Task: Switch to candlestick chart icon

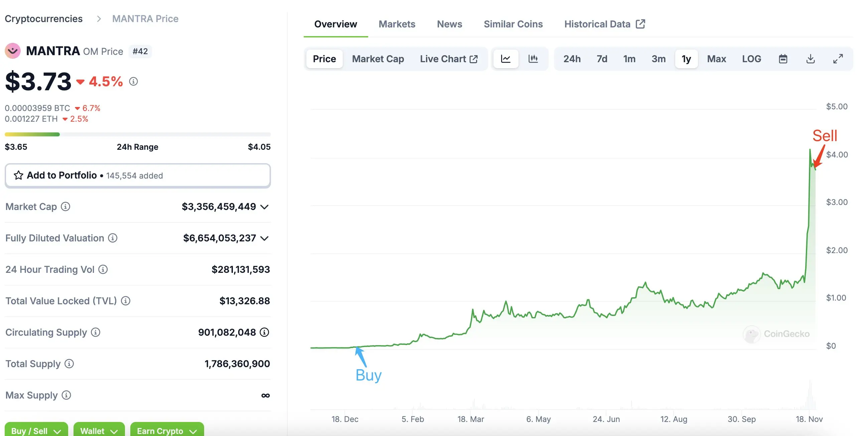Action: (x=533, y=59)
